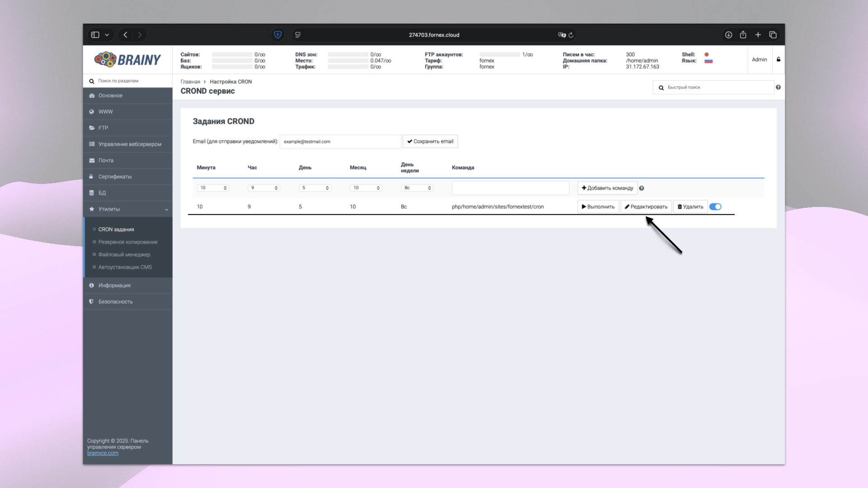Image resolution: width=868 pixels, height=488 pixels.
Task: Reload the page with the refresh icon
Action: (571, 35)
